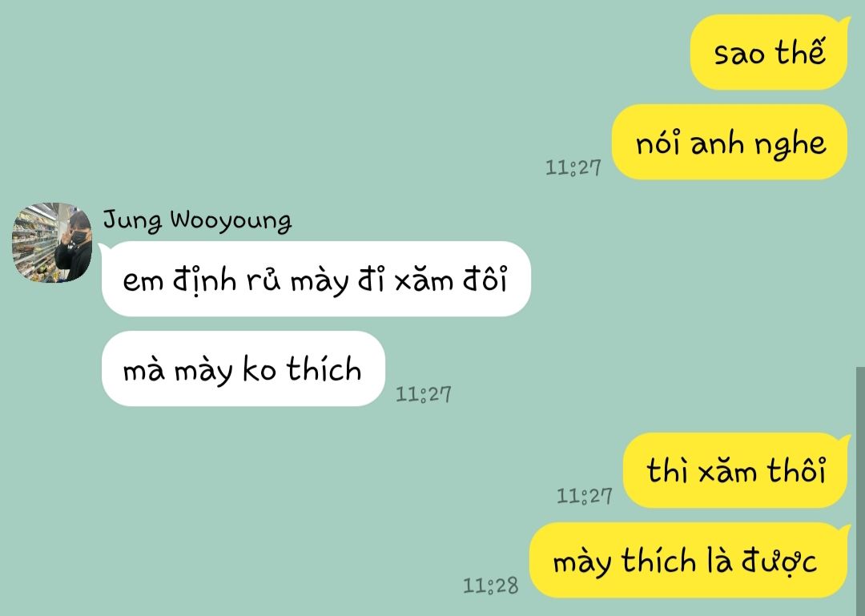Viewport: 865px width, 616px height.
Task: Click the 11:27 timestamp beside "mà mày ko thích"
Action: point(424,394)
